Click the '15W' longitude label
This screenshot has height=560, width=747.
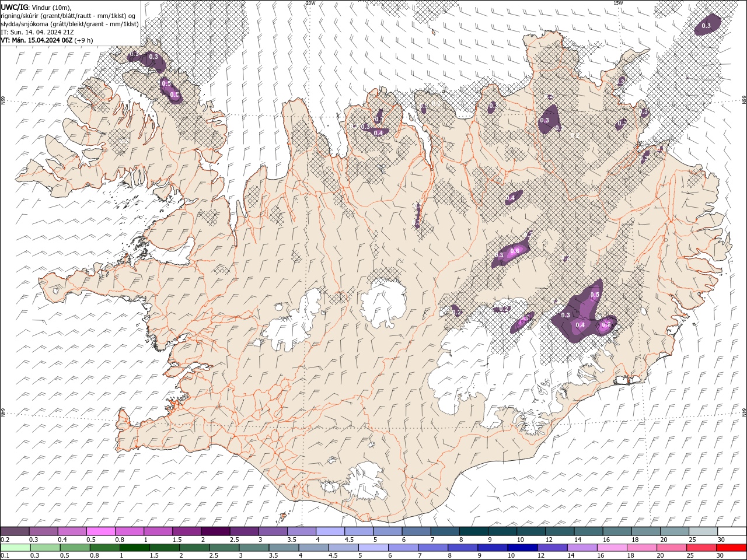pyautogui.click(x=619, y=3)
